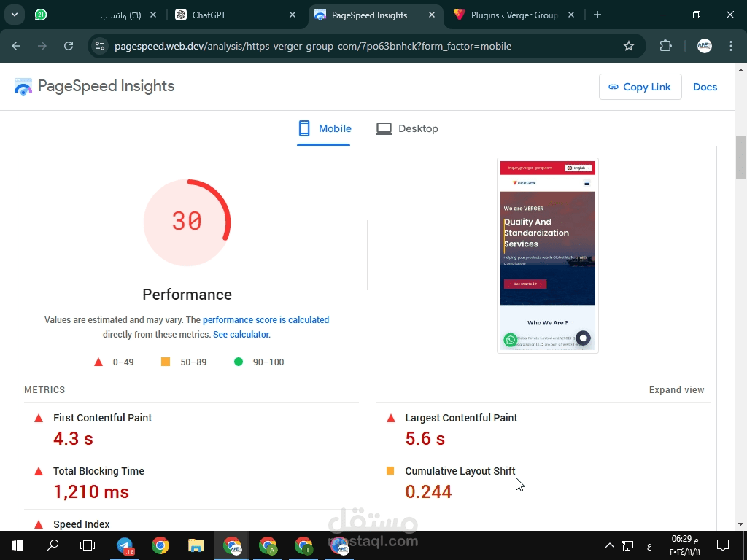Viewport: 747px width, 560px height.
Task: Open the Chrome profile avatar
Action: (705, 46)
